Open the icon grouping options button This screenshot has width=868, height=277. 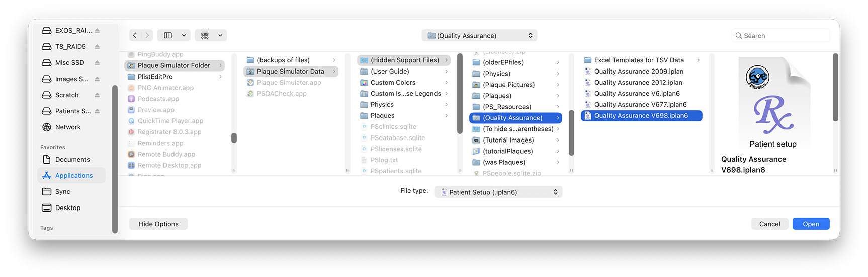pos(211,35)
